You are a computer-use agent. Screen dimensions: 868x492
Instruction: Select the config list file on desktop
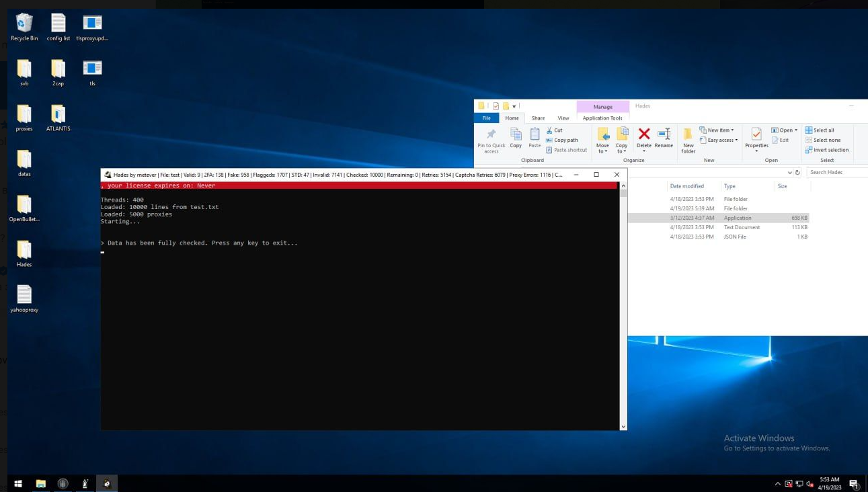(x=58, y=28)
